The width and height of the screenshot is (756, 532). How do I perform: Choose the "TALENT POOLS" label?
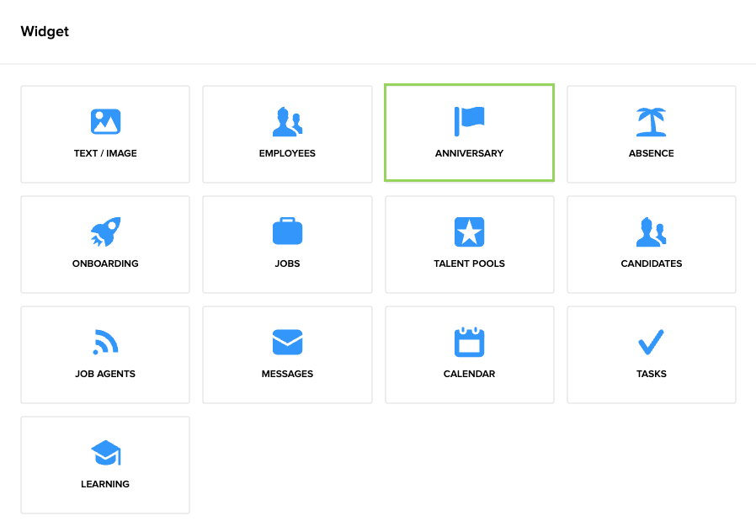click(469, 263)
